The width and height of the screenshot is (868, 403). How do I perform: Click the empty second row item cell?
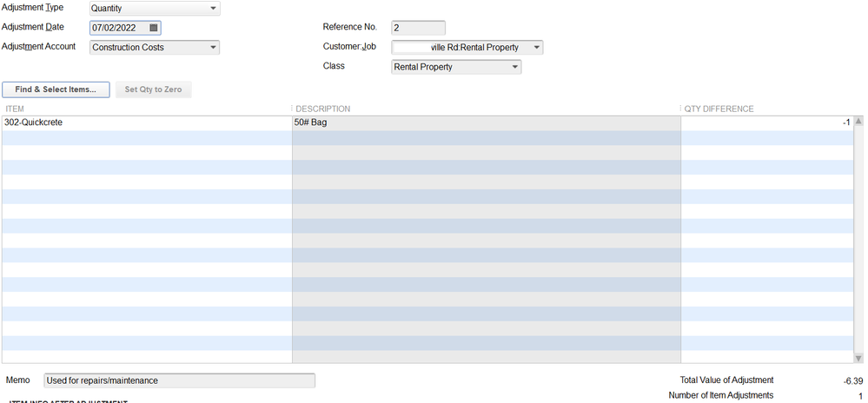point(146,138)
